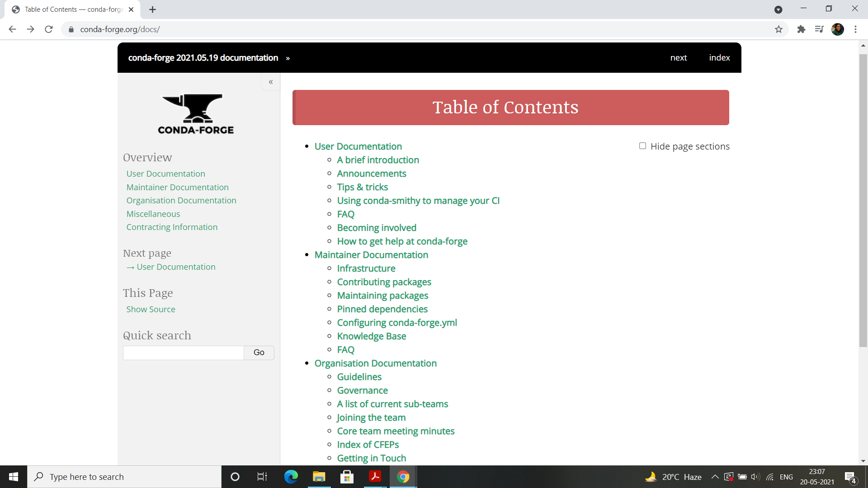868x488 pixels.
Task: Open Maintainer Documentation in the Overview sidebar
Action: pyautogui.click(x=177, y=188)
